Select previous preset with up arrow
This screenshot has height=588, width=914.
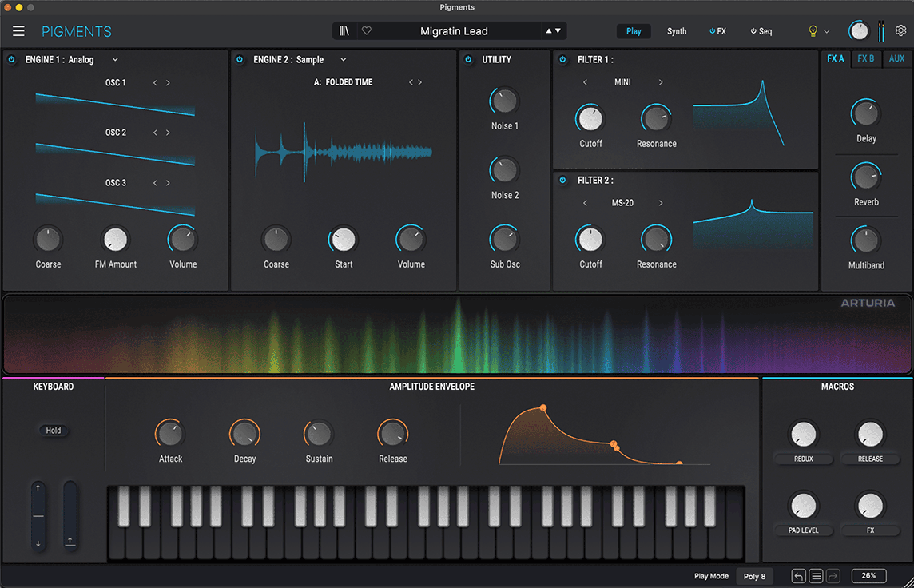click(549, 31)
